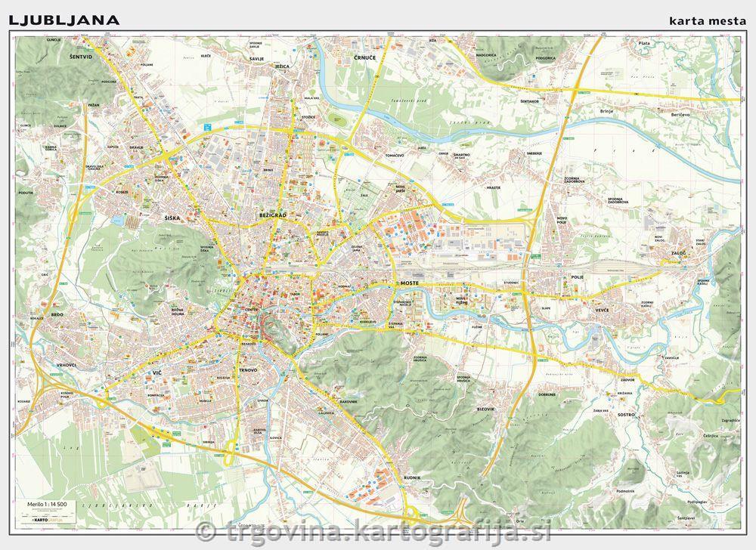The image size is (756, 550).
Task: Click the ZADVOR place label
Action: (627, 380)
